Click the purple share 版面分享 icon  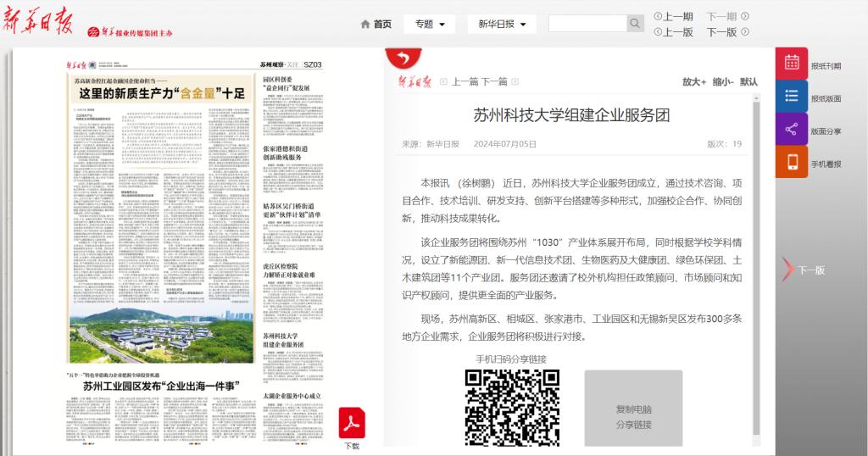tap(792, 130)
